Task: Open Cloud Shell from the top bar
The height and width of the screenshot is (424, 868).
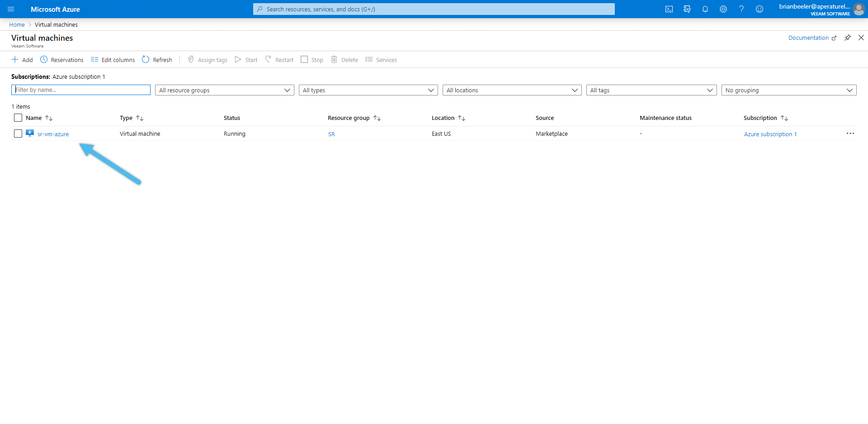Action: click(x=669, y=9)
